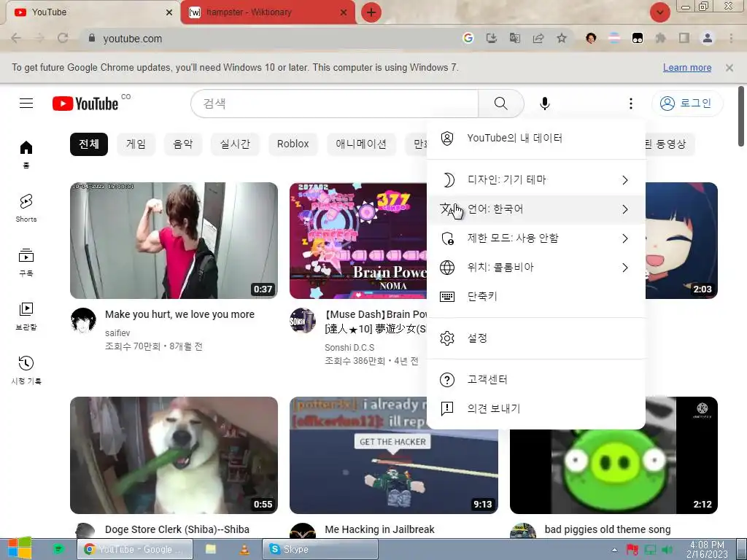Select the 실시간 filter chip
This screenshot has height=560, width=747.
tap(235, 144)
